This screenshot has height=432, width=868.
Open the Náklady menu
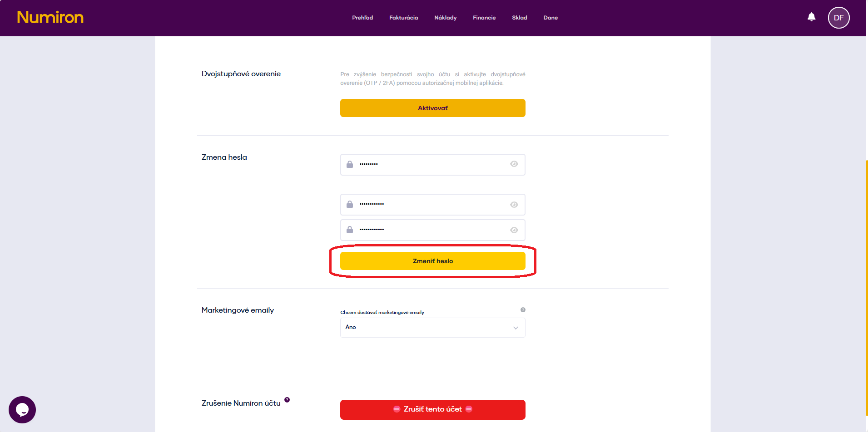[445, 18]
